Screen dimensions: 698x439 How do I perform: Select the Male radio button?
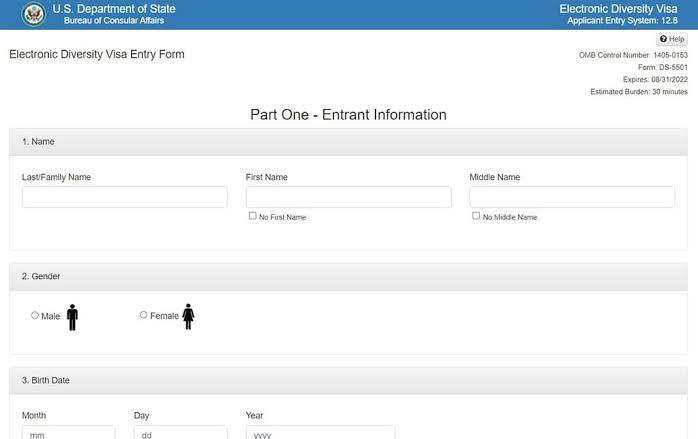(x=35, y=315)
